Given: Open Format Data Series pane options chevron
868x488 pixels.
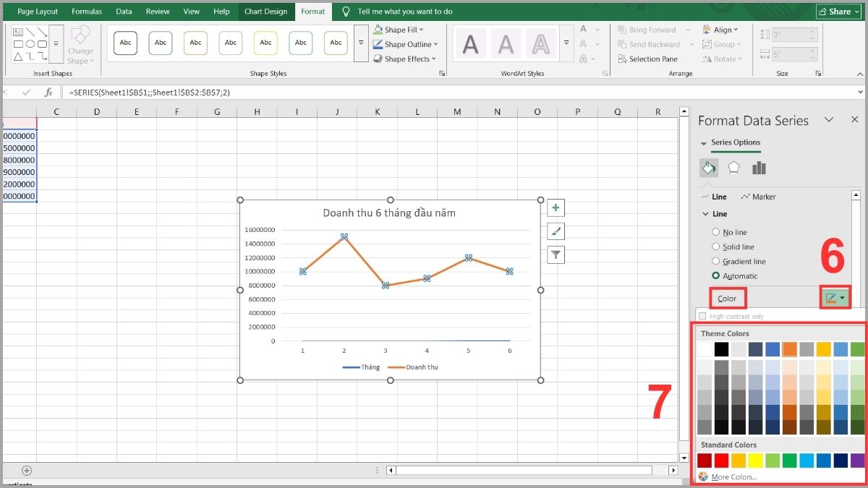Looking at the screenshot, I should (830, 120).
